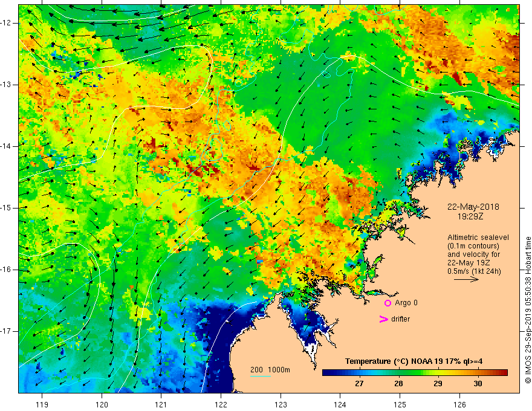This screenshot has height=411, width=532.
Task: Click the IMOS copyright timestamp text
Action: pos(528,310)
